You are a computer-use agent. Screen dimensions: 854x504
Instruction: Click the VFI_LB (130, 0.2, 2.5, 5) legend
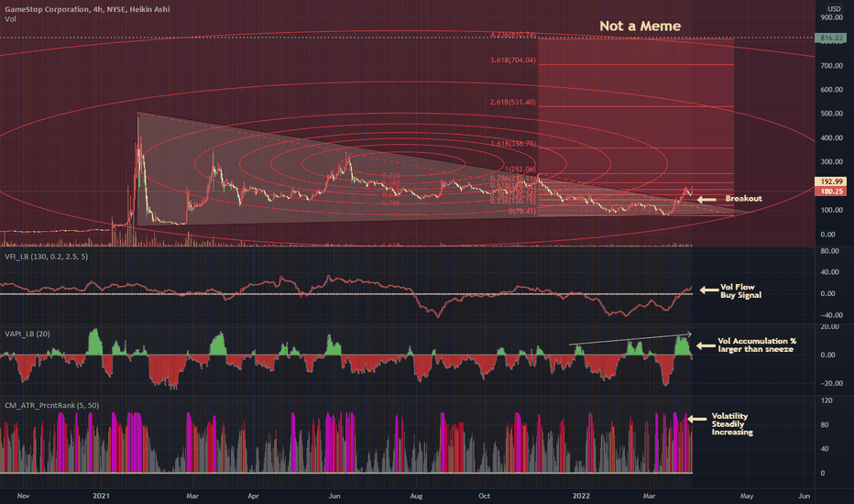[47, 256]
